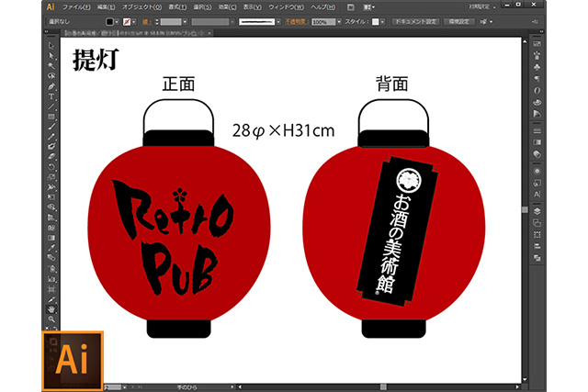The image size is (588, 392).
Task: Click the stroke swatch with red slash
Action: pos(127,22)
